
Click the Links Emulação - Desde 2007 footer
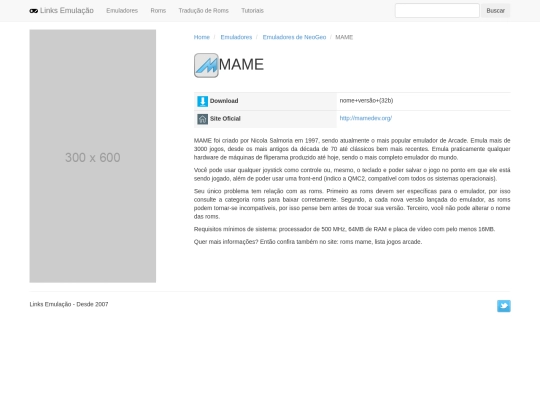[x=69, y=304]
